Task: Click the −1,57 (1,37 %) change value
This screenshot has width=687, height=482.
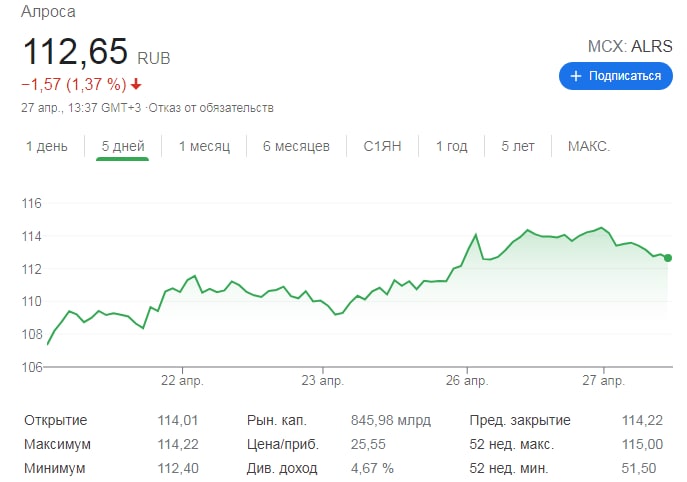Action: pyautogui.click(x=74, y=84)
